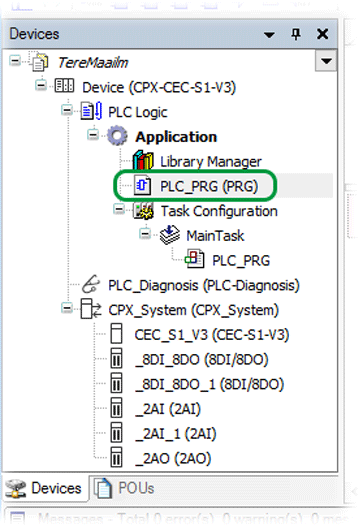The height and width of the screenshot is (526, 363).
Task: Click the _2AO module icon
Action: point(116,457)
